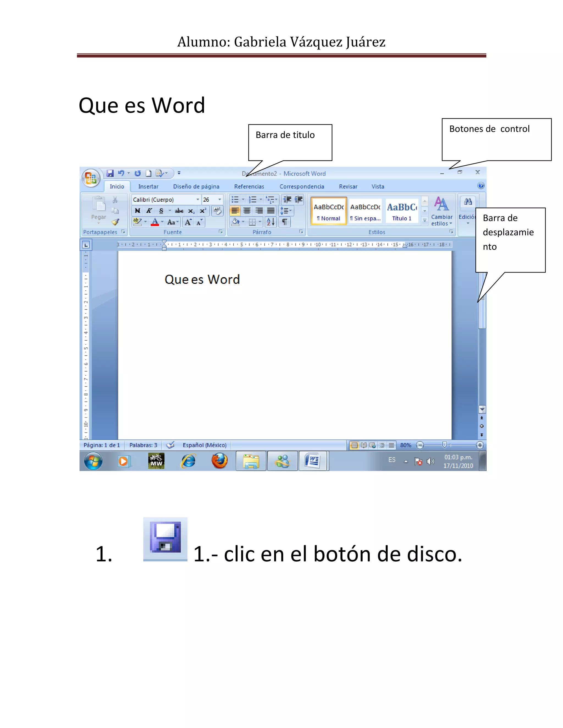Image resolution: width=563 pixels, height=728 pixels.
Task: Toggle Bold formatting (N button)
Action: pos(137,211)
